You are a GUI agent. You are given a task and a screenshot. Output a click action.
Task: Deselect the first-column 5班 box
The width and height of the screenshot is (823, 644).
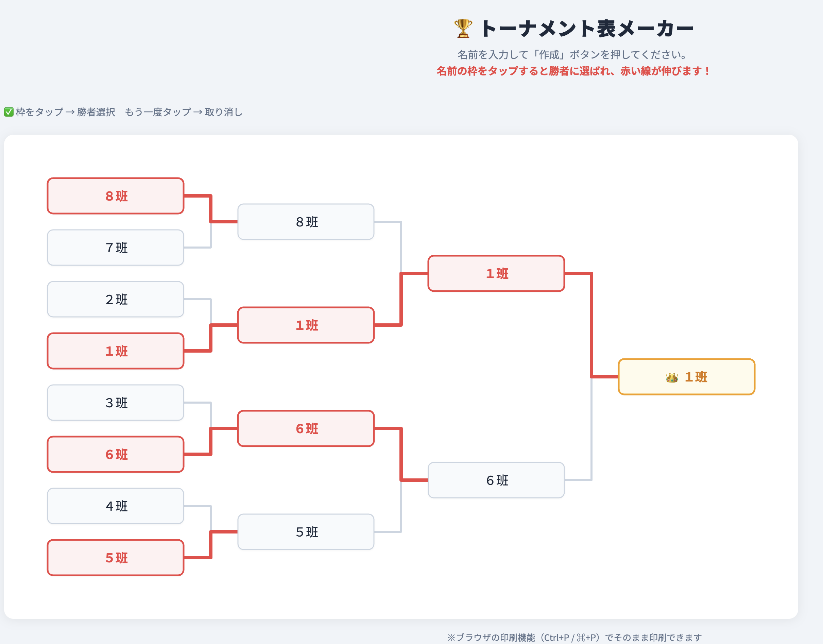click(x=115, y=558)
